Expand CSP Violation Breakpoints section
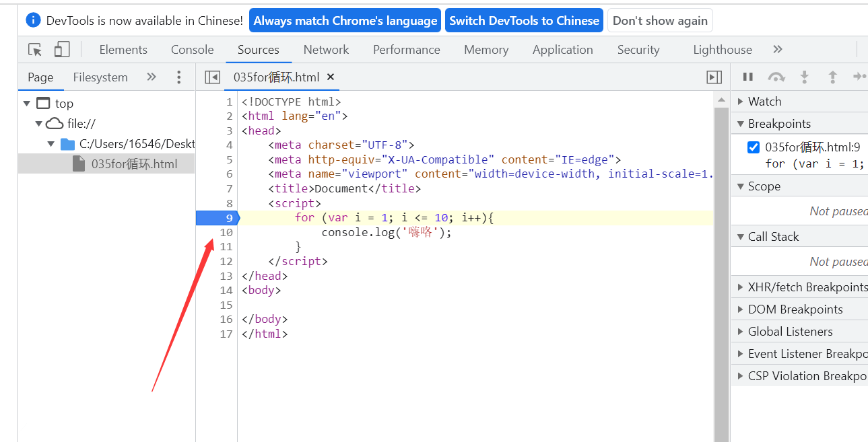The height and width of the screenshot is (442, 868). coord(799,376)
